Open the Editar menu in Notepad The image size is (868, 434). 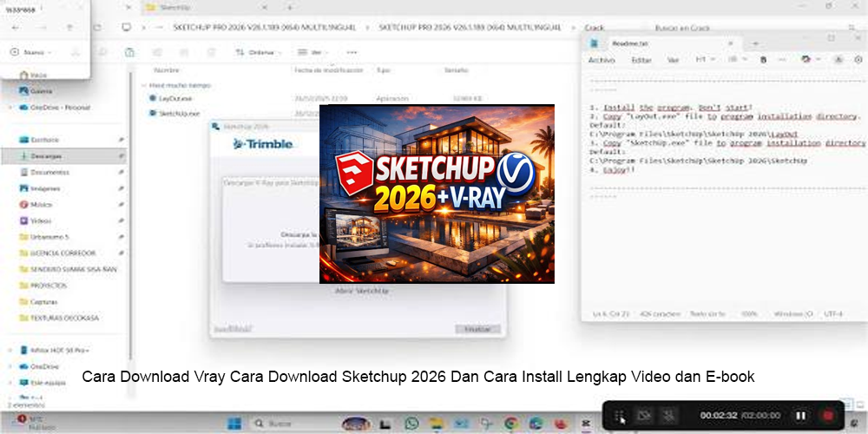tap(641, 60)
